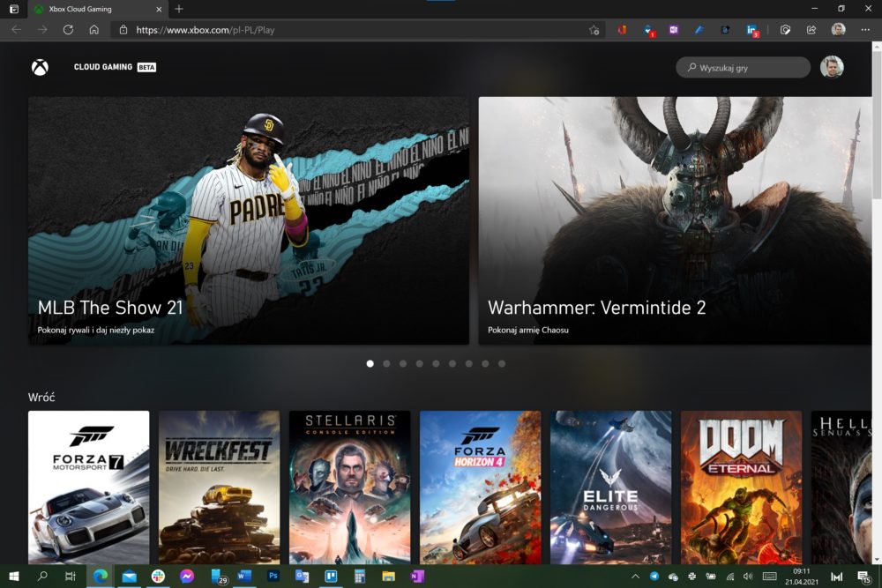Open the MLB The Show 21 banner
Viewport: 882px width, 588px height.
[x=249, y=220]
